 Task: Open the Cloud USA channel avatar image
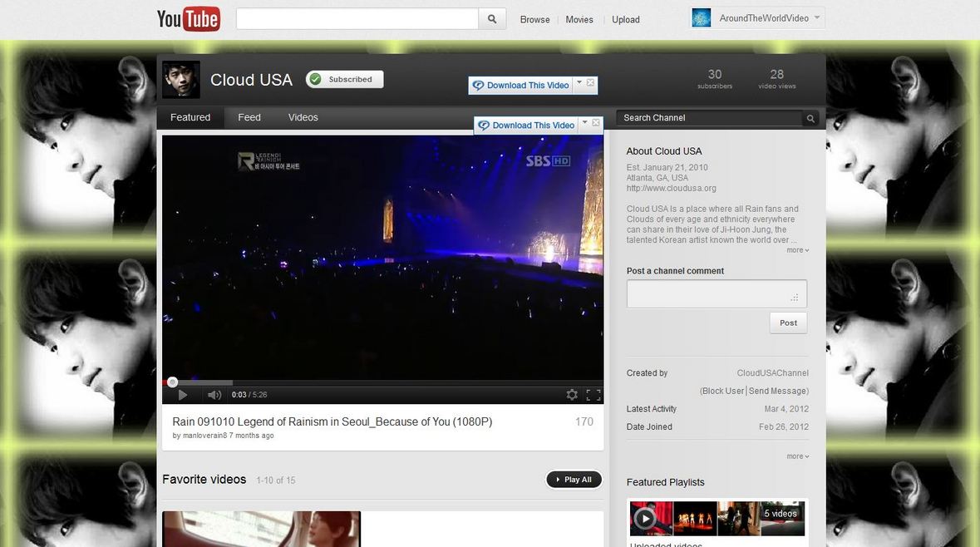coord(181,80)
